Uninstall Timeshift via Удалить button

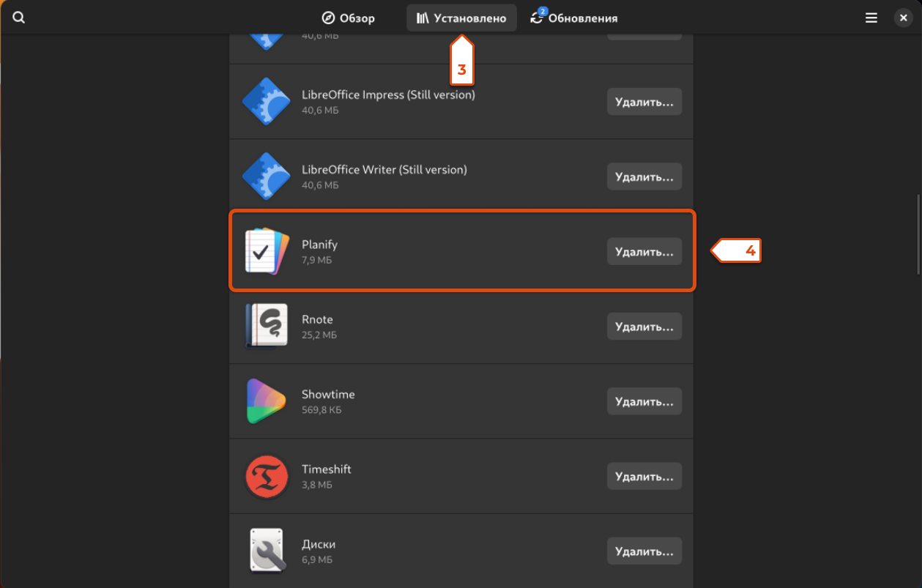(x=644, y=476)
